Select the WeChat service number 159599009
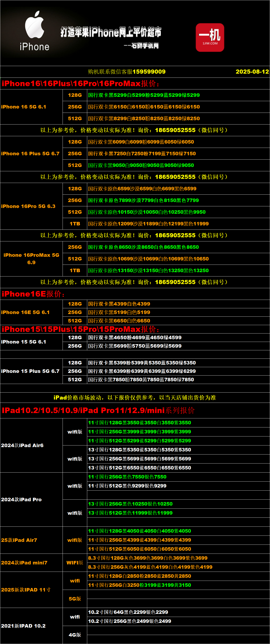The height and width of the screenshot is (644, 270). click(149, 72)
